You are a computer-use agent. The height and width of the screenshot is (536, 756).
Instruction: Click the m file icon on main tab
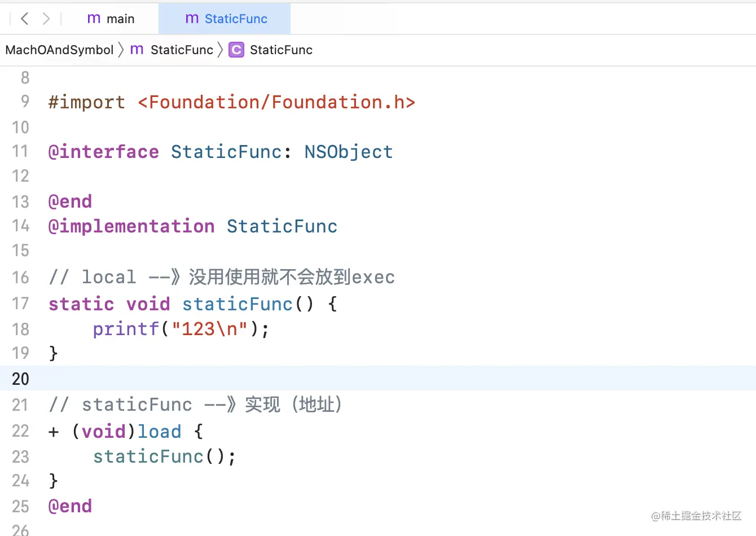click(x=94, y=19)
